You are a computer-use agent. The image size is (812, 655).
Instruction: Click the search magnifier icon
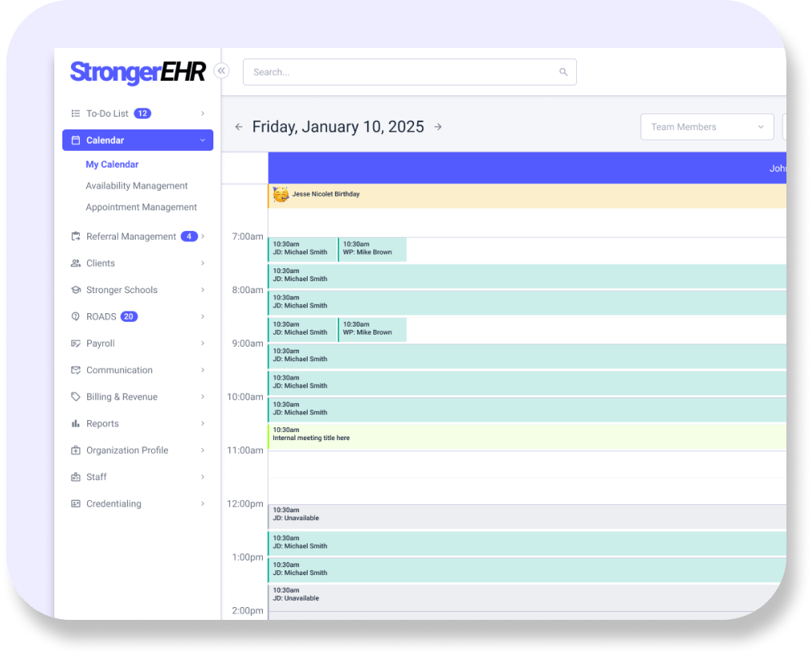563,72
